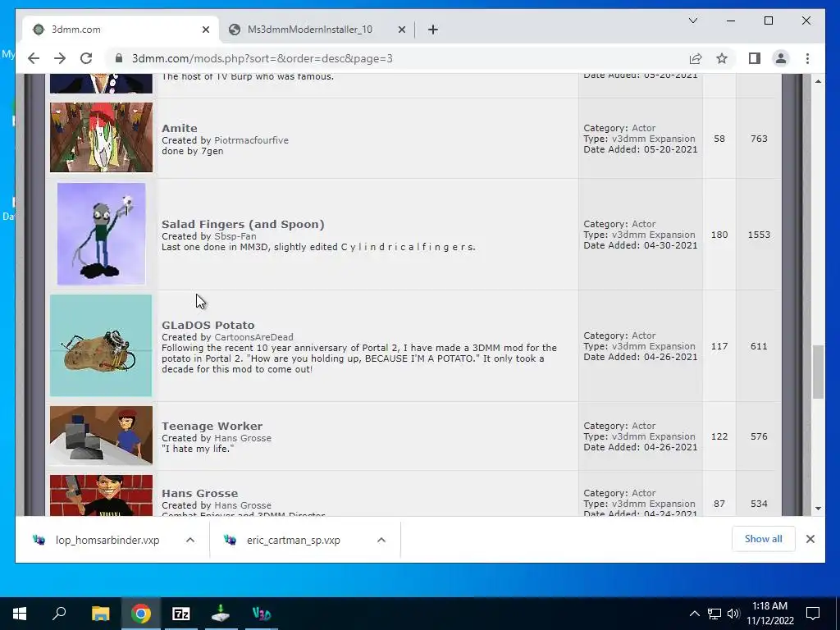This screenshot has width=840, height=630.
Task: Click the Chrome taskbar icon
Action: point(140,614)
